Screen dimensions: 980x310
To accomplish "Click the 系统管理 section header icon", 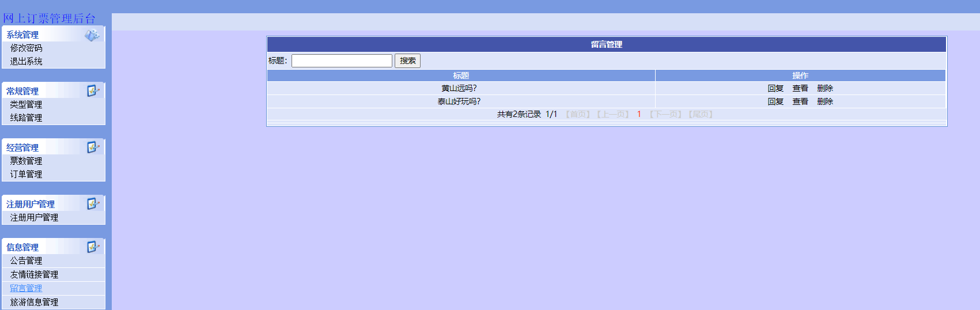I will (92, 35).
